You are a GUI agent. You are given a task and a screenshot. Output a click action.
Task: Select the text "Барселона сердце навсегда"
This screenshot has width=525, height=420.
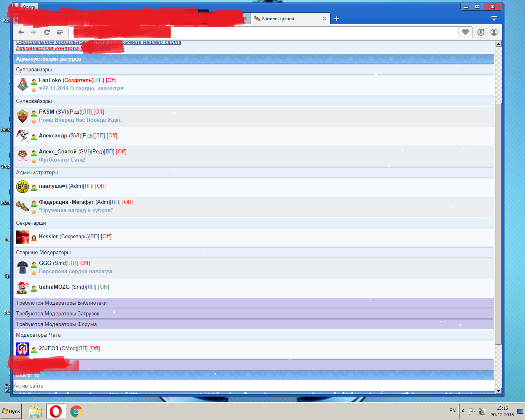[x=75, y=272]
